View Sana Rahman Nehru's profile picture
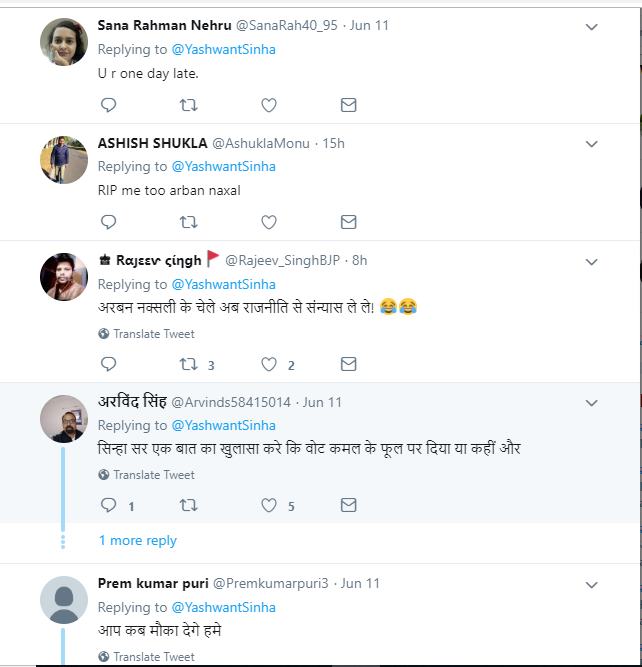 click(64, 42)
